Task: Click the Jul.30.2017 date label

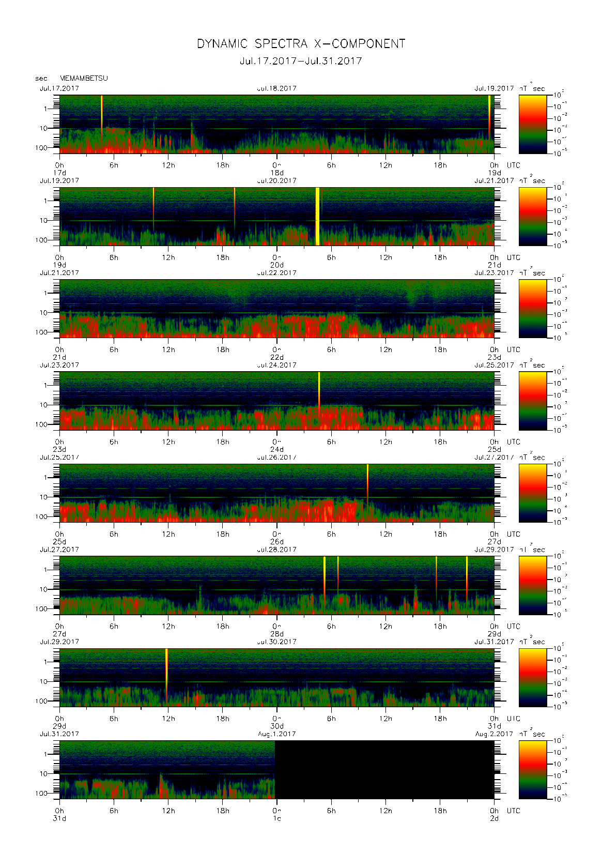Action: point(277,642)
